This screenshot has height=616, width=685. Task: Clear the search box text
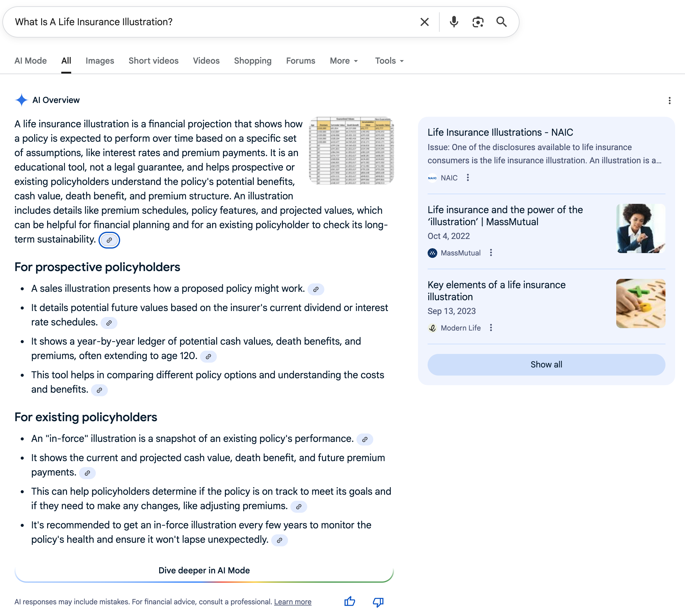click(424, 22)
